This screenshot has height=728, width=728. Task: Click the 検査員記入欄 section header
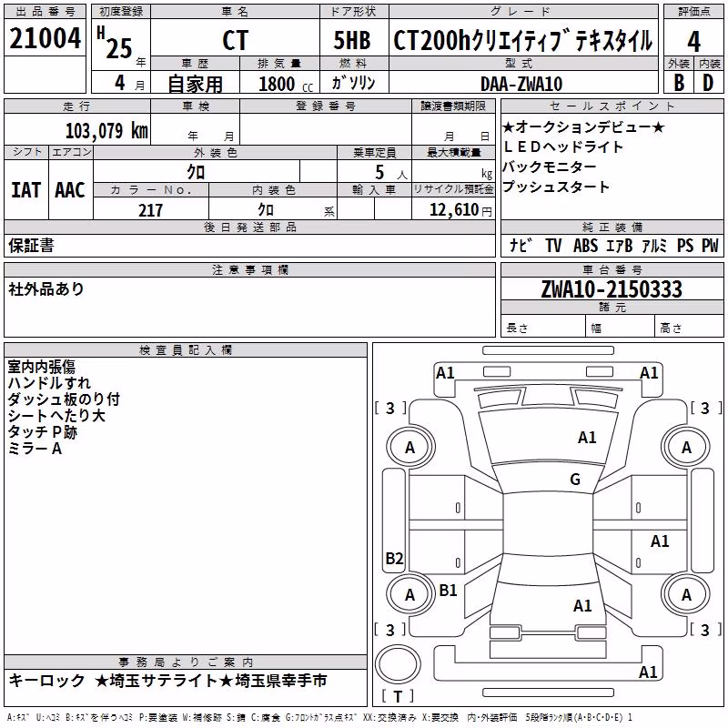click(186, 350)
